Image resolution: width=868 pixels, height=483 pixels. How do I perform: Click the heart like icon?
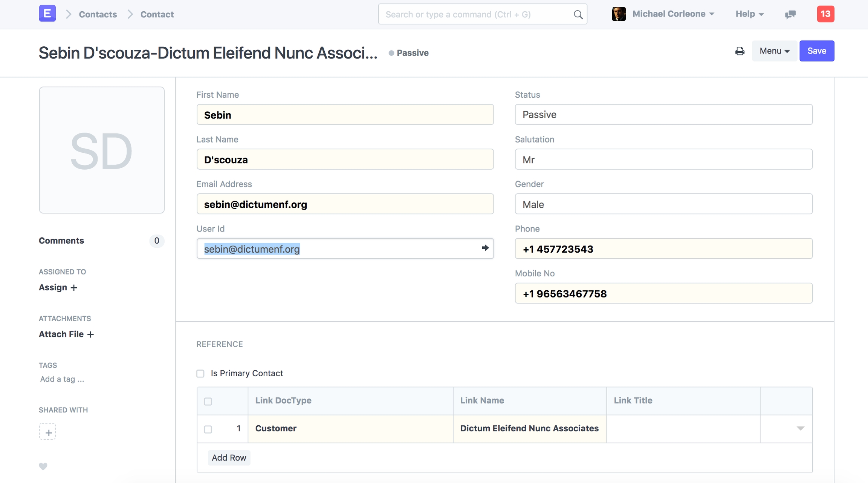[43, 466]
